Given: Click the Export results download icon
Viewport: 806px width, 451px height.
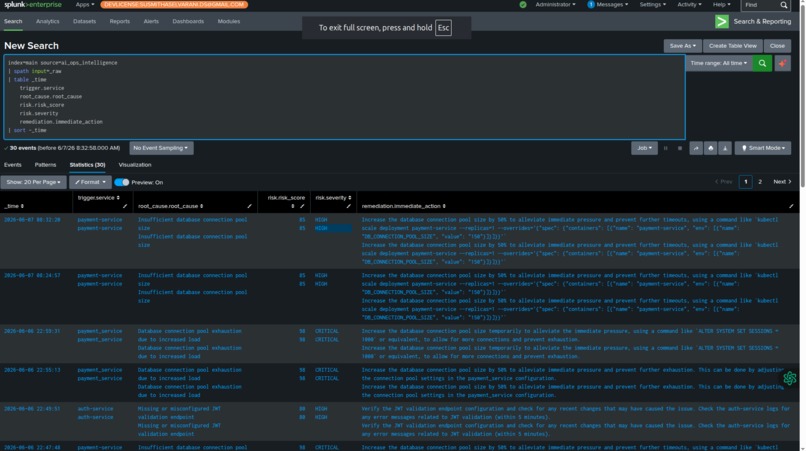Looking at the screenshot, I should 725,148.
